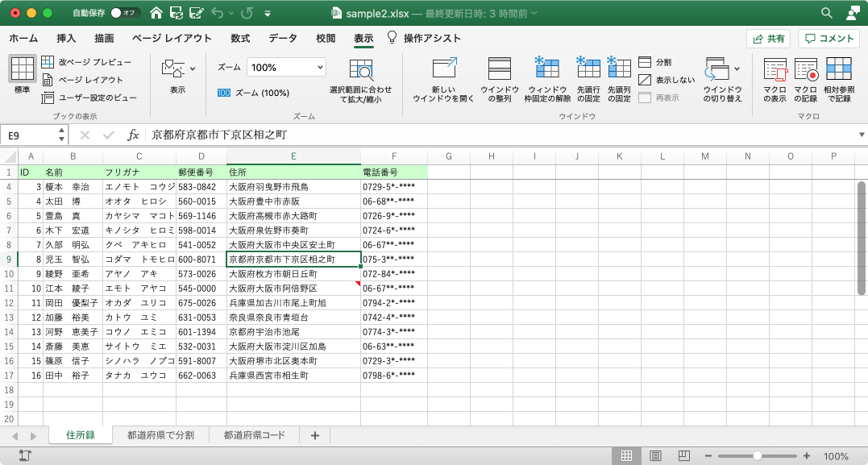Viewport: 868px width, 465px height.
Task: Select row 9 header
Action: click(x=9, y=259)
